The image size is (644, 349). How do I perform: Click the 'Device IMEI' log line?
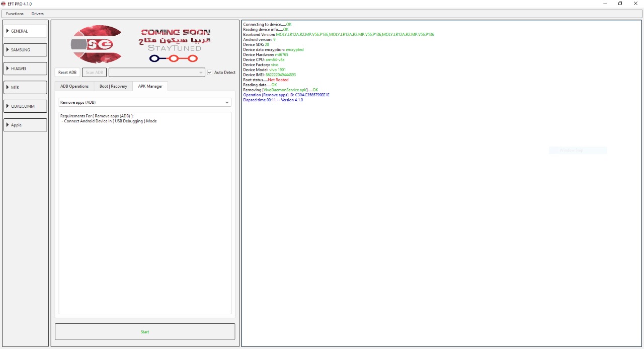pyautogui.click(x=269, y=75)
